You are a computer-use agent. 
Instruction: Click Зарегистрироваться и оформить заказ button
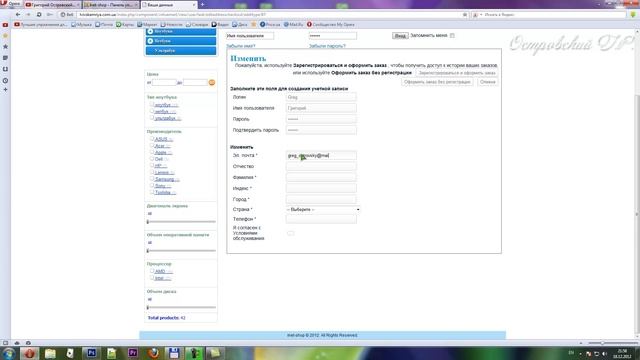(457, 73)
